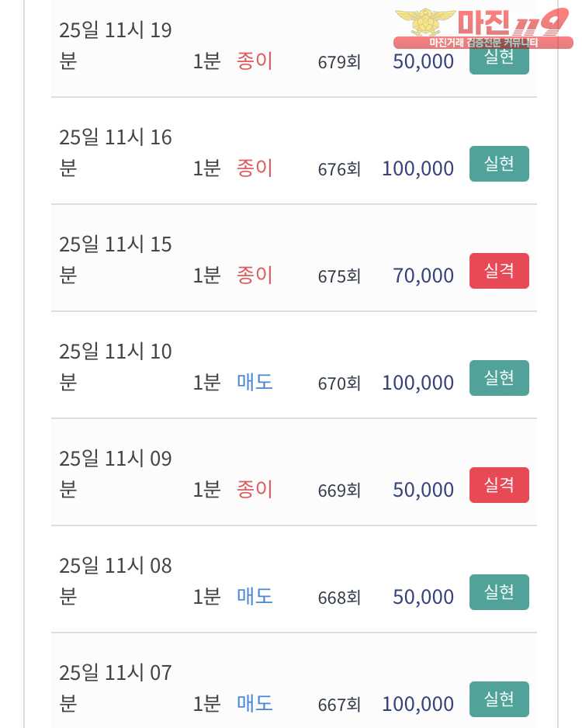Click the 100,000 amount in the 667회 row
This screenshot has width=582, height=728.
coord(417,704)
